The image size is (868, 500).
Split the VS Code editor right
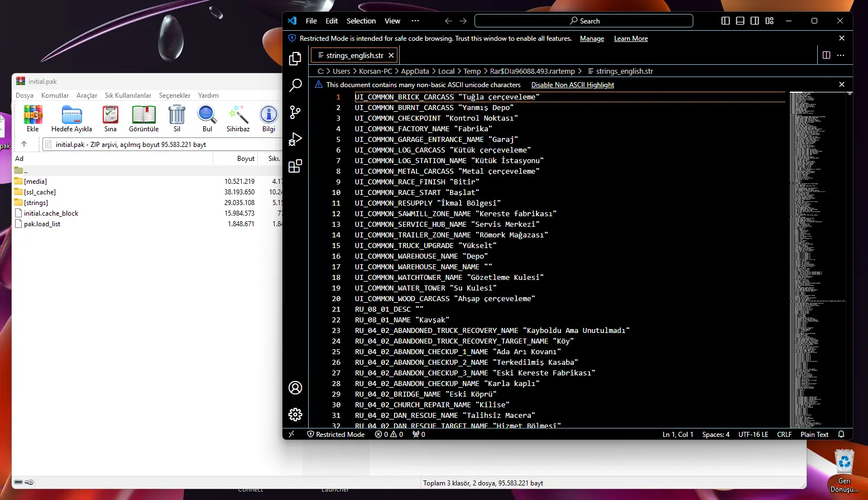(827, 55)
